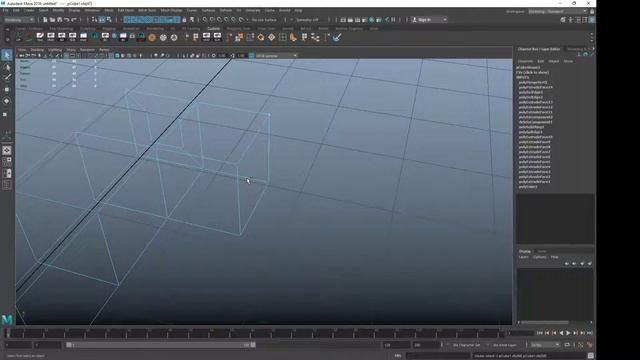This screenshot has width=640, height=360.
Task: Click the Live Surface field
Action: (264, 20)
